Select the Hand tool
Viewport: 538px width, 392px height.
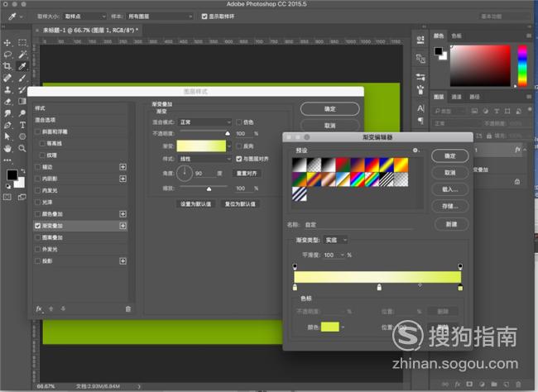pyautogui.click(x=7, y=149)
